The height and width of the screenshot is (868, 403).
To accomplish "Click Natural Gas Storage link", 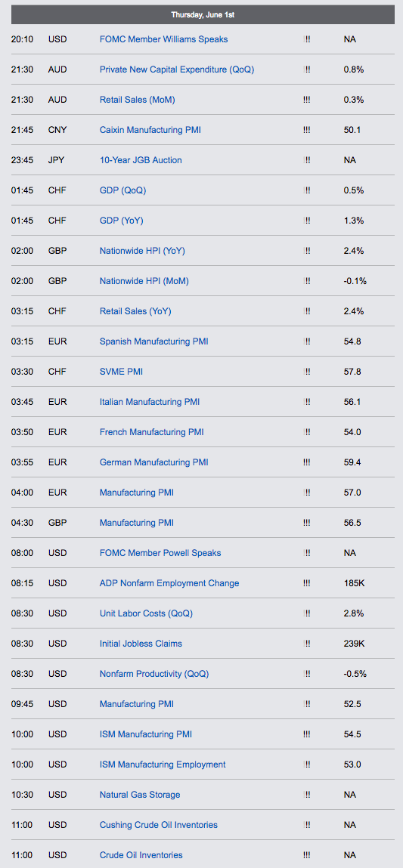I will pos(140,795).
